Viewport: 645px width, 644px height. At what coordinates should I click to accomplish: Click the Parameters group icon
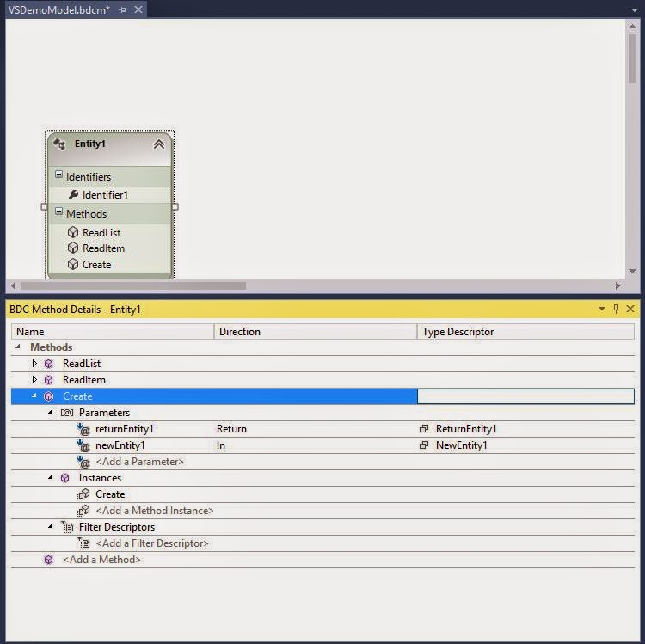click(67, 413)
